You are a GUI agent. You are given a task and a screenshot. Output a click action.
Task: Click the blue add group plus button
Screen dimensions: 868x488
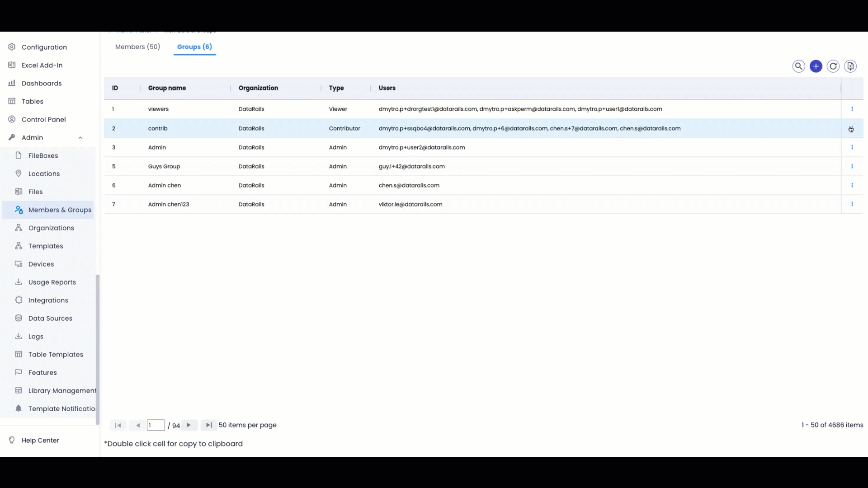(816, 66)
